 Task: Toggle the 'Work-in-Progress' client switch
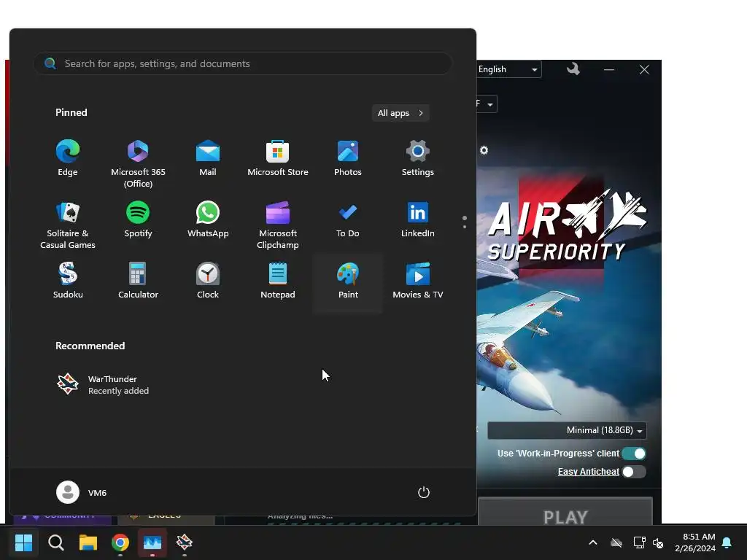(x=634, y=454)
